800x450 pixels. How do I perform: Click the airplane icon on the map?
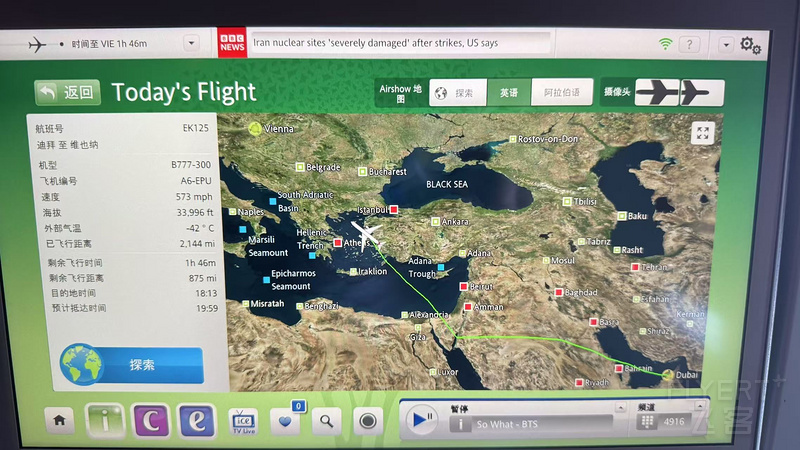[x=366, y=235]
